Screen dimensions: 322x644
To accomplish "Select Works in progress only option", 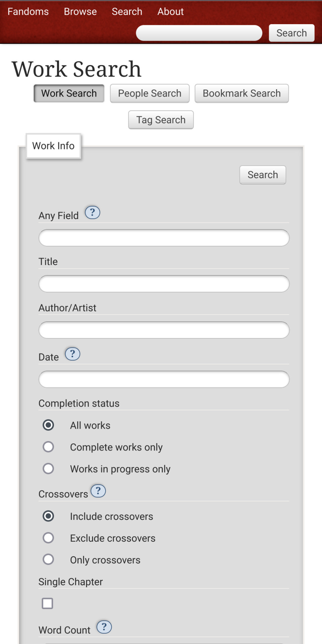I will [x=48, y=469].
